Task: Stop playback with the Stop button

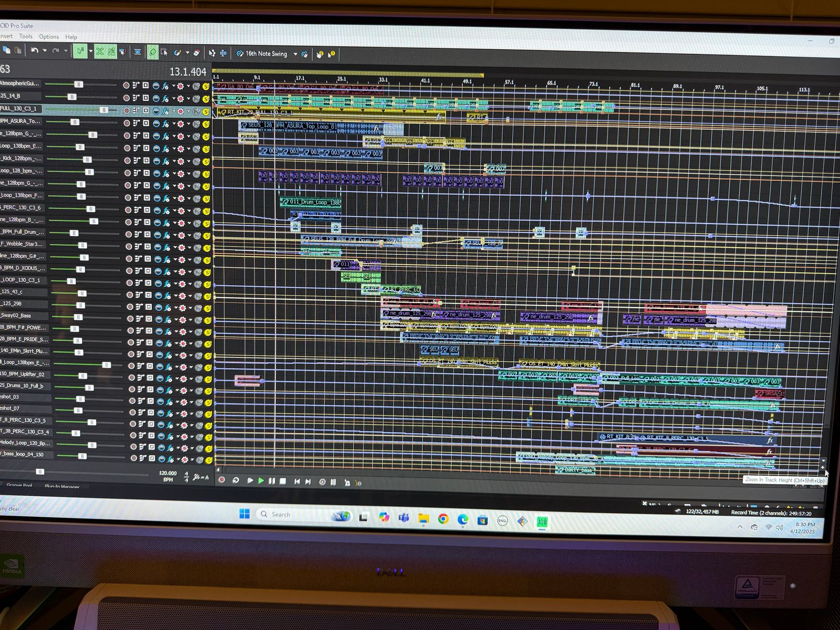Action: point(283,481)
